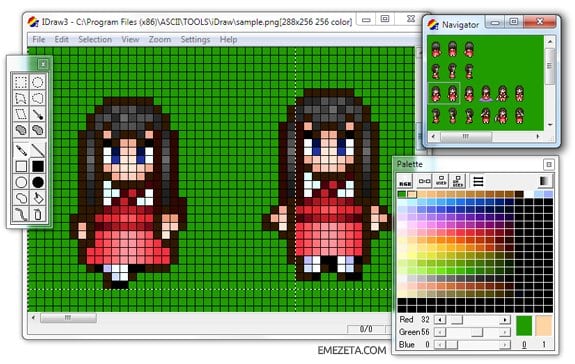Screen dimensions: 575x364
Task: Open the Settings menu
Action: [x=195, y=40]
